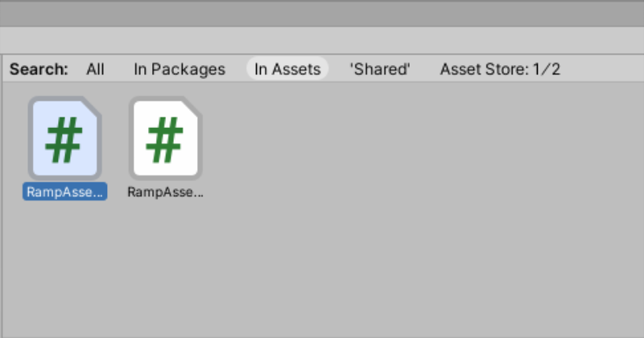The image size is (644, 338).
Task: Click the unhighlighted RampAsse filename label
Action: coord(165,192)
